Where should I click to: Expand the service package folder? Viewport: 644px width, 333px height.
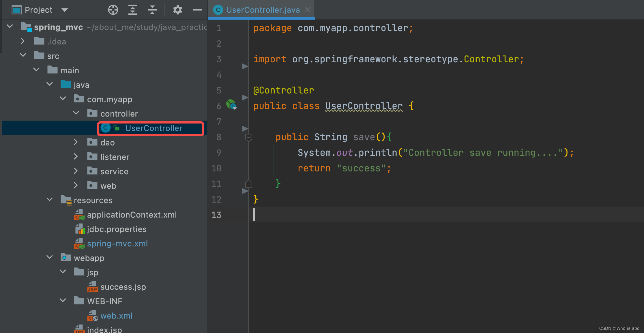pyautogui.click(x=76, y=171)
